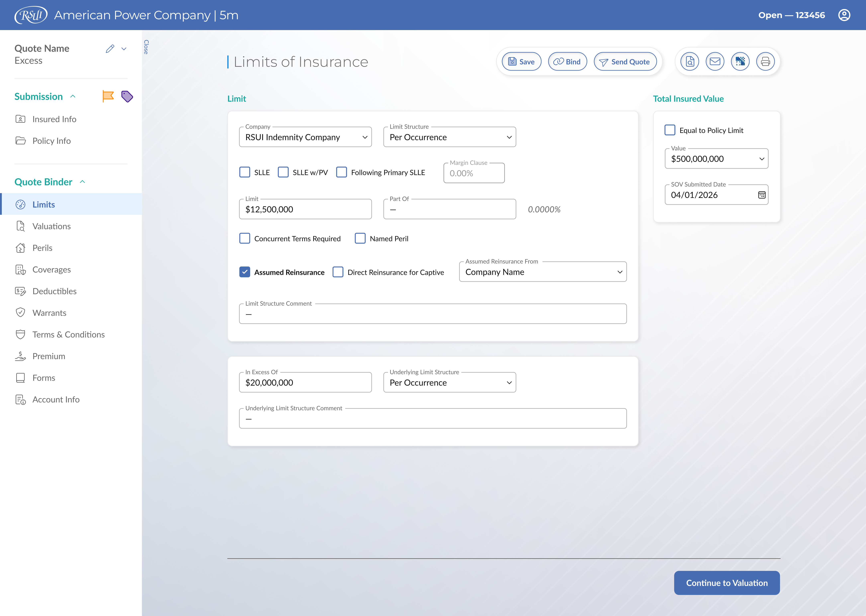Click the email envelope icon
The image size is (866, 616).
(715, 61)
